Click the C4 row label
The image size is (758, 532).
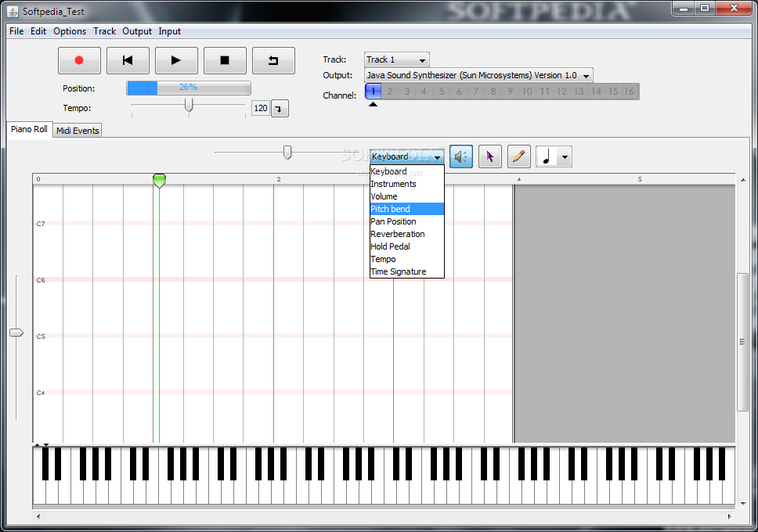tap(41, 393)
